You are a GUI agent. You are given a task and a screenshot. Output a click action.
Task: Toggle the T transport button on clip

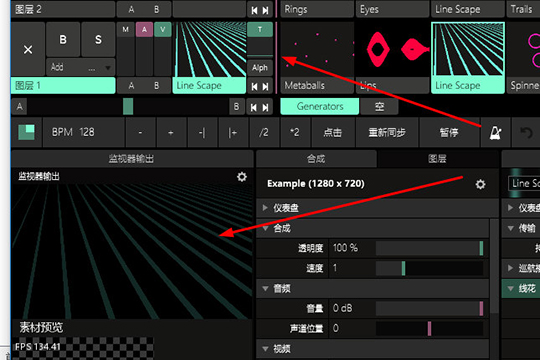click(260, 30)
